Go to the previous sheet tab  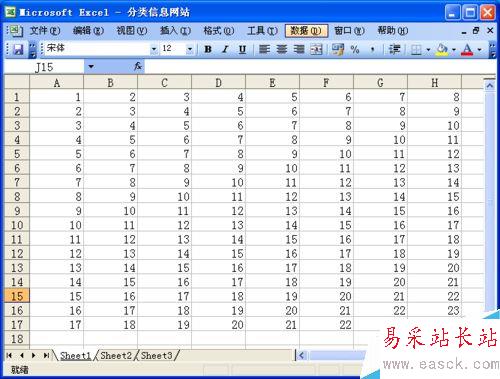click(x=22, y=356)
